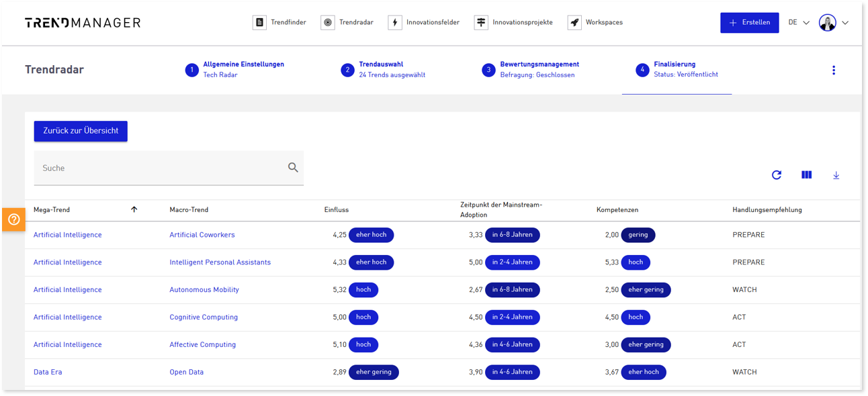Image resolution: width=868 pixels, height=396 pixels.
Task: Download the table data
Action: tap(836, 175)
